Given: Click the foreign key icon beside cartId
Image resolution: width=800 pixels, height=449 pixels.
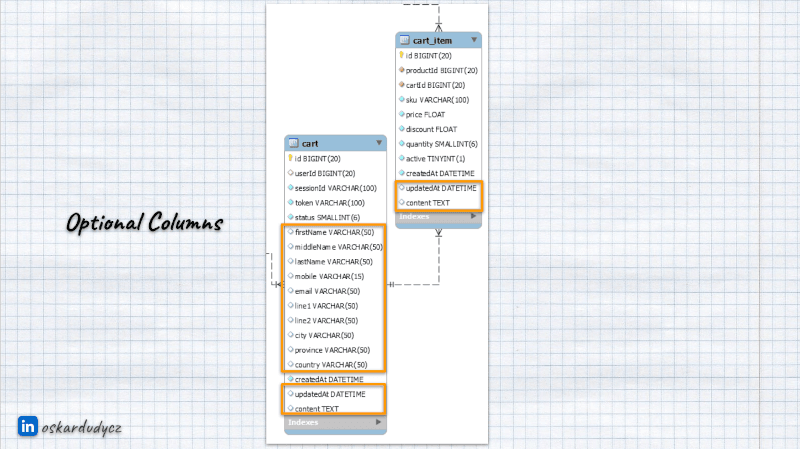Looking at the screenshot, I should 402,85.
